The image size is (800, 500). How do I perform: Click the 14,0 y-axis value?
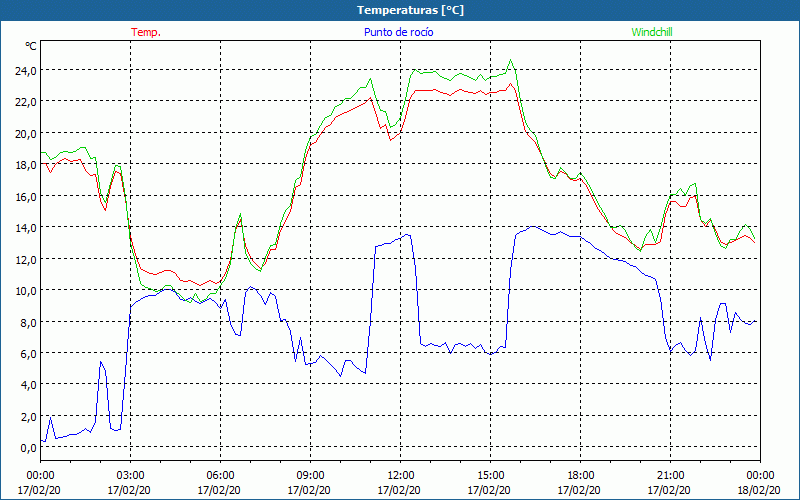coord(26,228)
